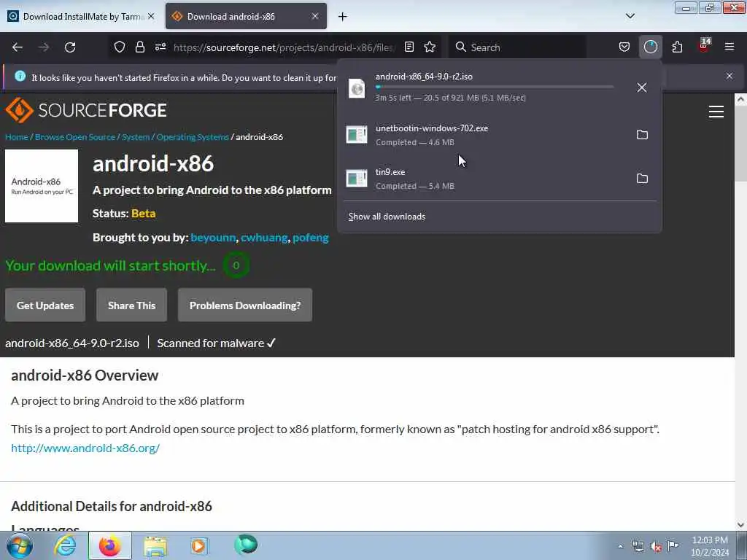747x560 pixels.
Task: Open a new tab with the plus button
Action: (342, 17)
